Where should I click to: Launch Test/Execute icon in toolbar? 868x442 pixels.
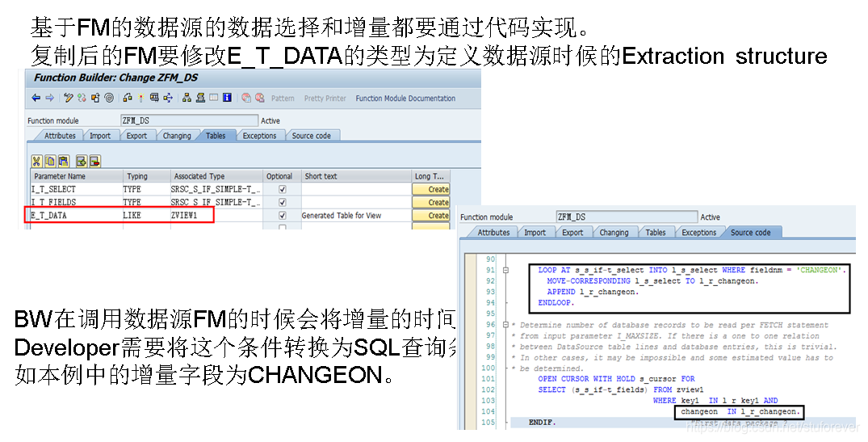click(x=154, y=98)
